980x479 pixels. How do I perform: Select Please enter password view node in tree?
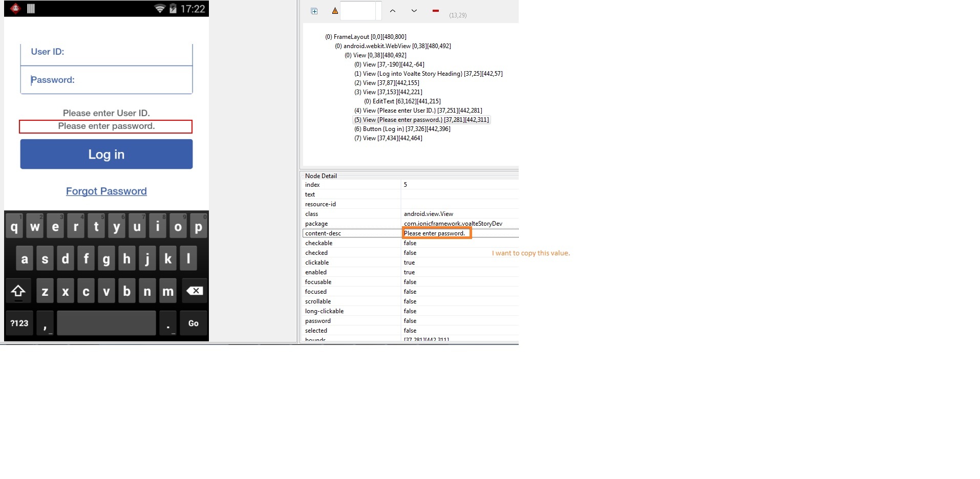(x=421, y=120)
